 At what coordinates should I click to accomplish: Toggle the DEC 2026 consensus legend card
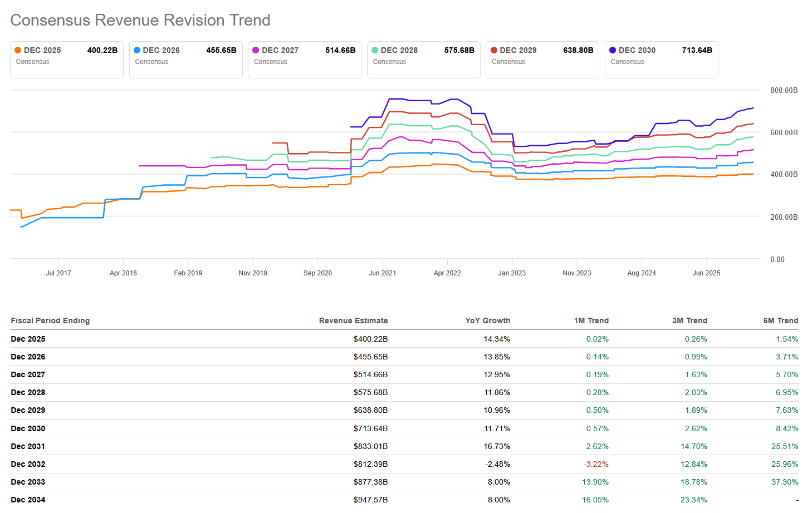[x=185, y=60]
